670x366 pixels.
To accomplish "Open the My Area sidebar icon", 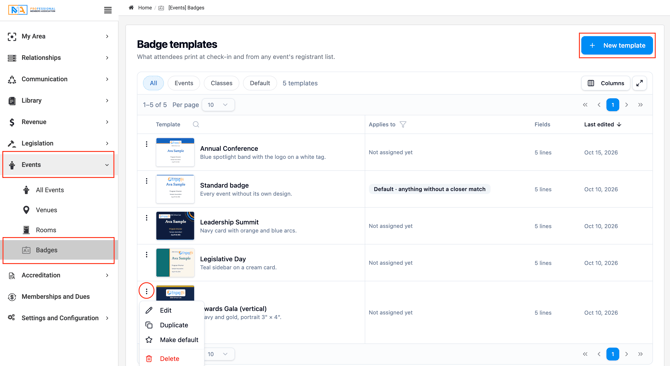I will pyautogui.click(x=12, y=37).
